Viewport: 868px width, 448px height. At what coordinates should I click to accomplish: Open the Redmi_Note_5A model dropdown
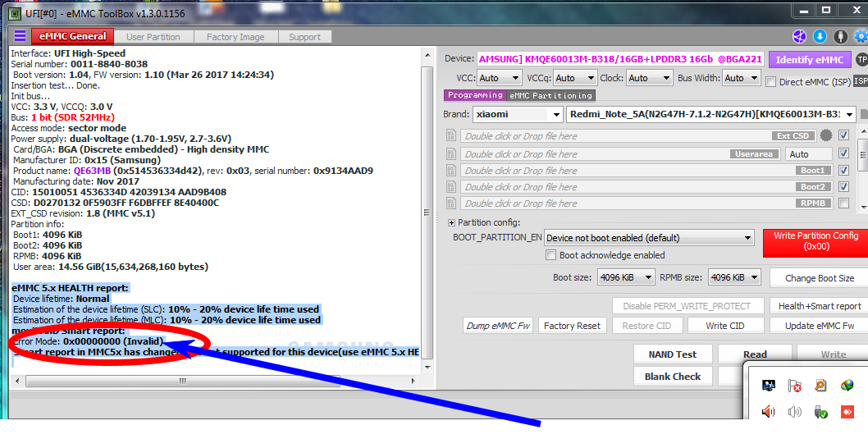711,115
